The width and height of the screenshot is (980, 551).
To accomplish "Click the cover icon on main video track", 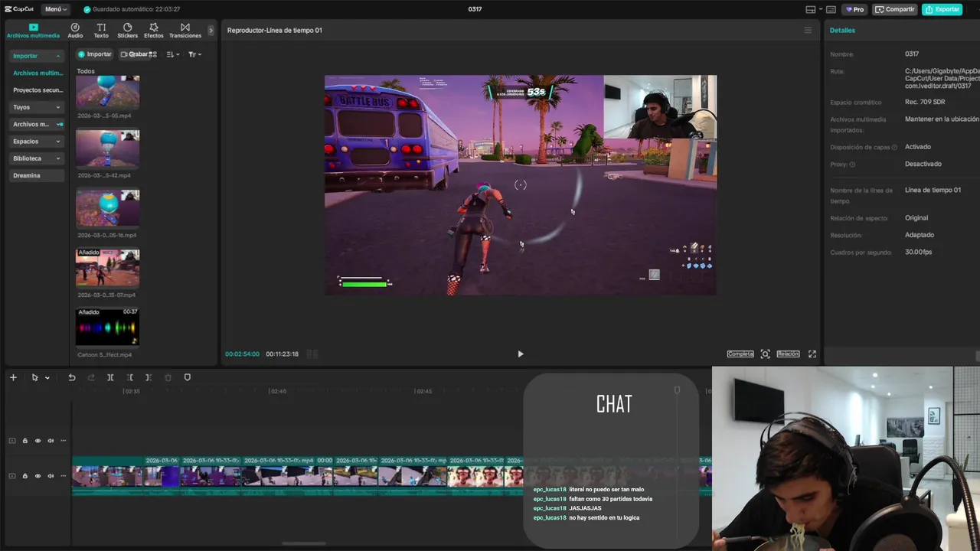I will (11, 476).
